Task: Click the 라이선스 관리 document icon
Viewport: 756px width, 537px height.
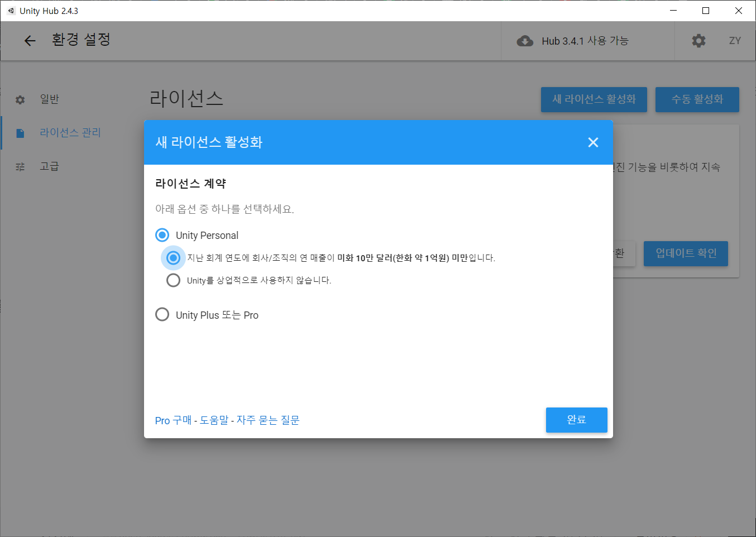Action: pyautogui.click(x=20, y=133)
